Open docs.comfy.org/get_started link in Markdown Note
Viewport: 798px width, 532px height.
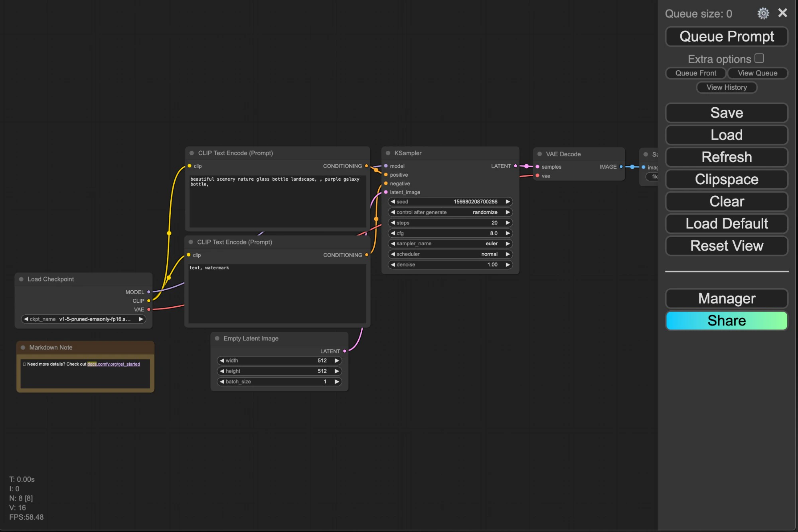coord(114,364)
